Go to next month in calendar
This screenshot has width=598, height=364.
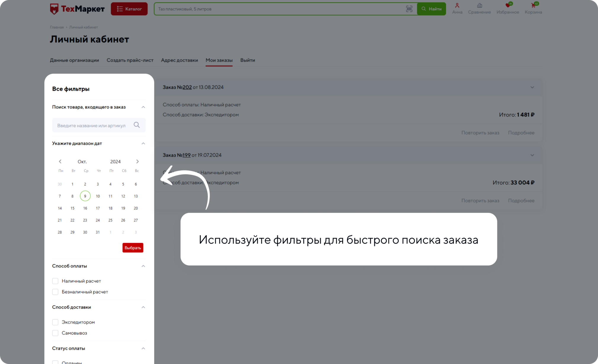137,161
